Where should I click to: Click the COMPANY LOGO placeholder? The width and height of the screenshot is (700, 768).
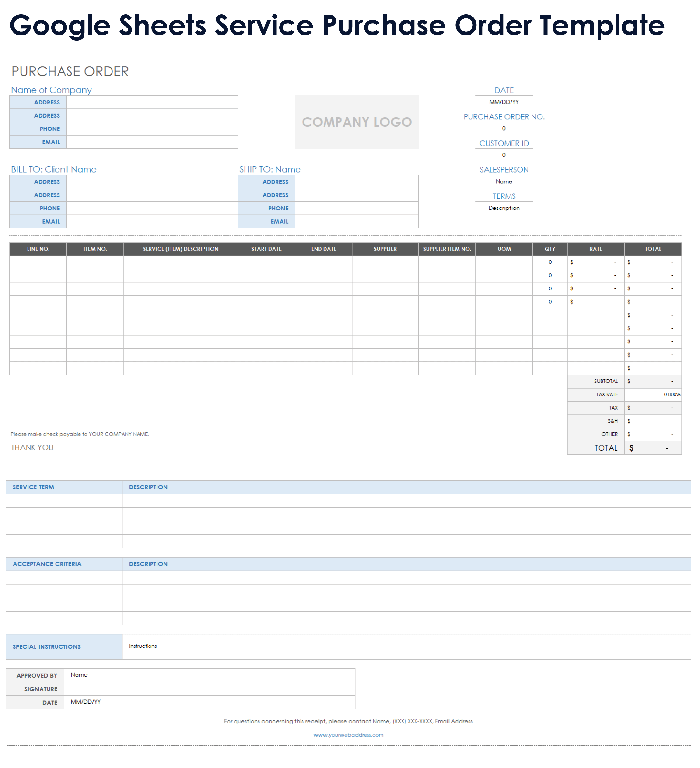point(356,122)
